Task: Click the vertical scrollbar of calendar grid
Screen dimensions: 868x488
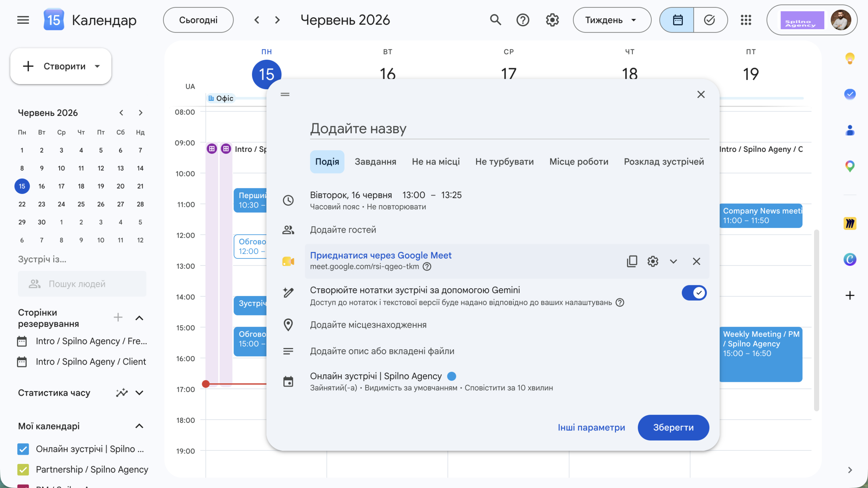Action: tap(816, 320)
